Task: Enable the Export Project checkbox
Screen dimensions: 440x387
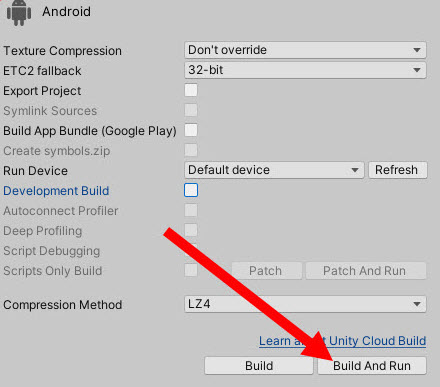Action: coord(191,90)
